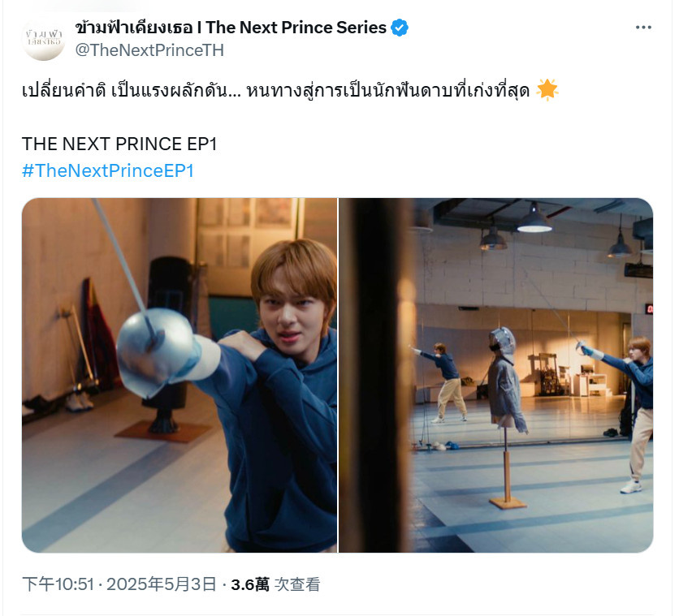The image size is (679, 616).
Task: Open the left close-up fencer photo
Action: click(x=179, y=375)
